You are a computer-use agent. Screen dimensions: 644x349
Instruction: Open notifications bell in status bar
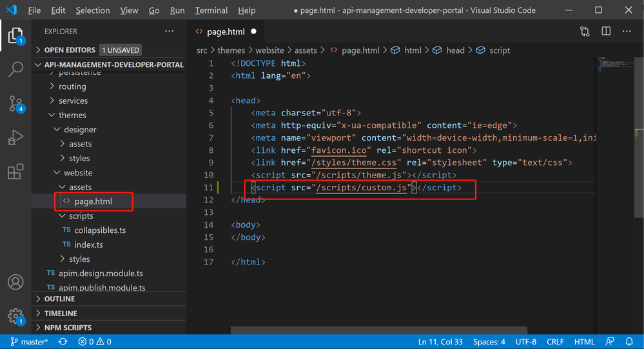[x=629, y=342]
